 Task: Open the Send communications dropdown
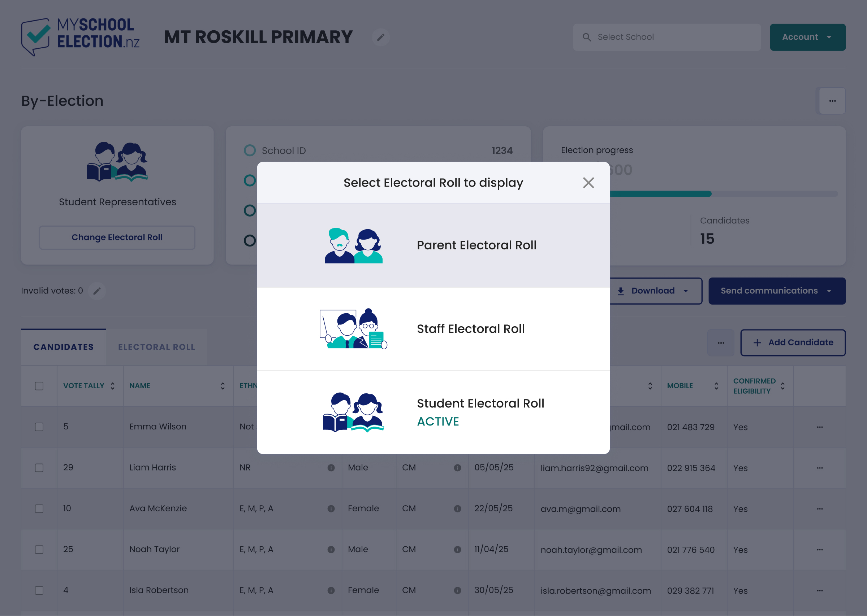click(777, 291)
